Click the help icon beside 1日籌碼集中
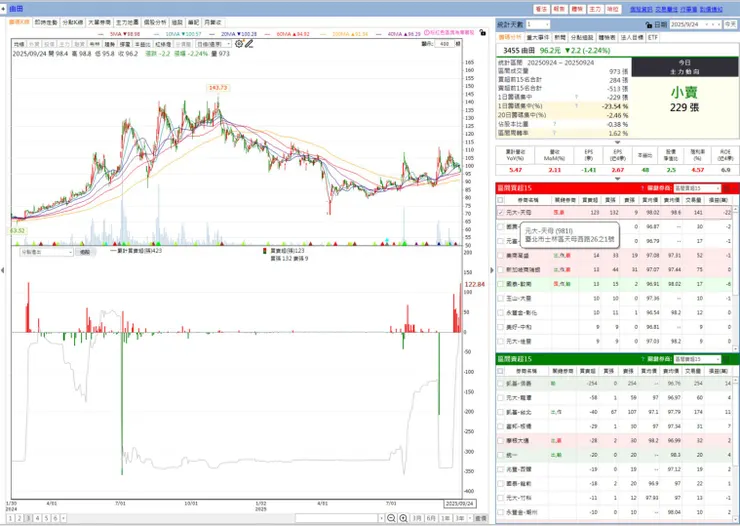This screenshot has width=740, height=526. [x=576, y=97]
